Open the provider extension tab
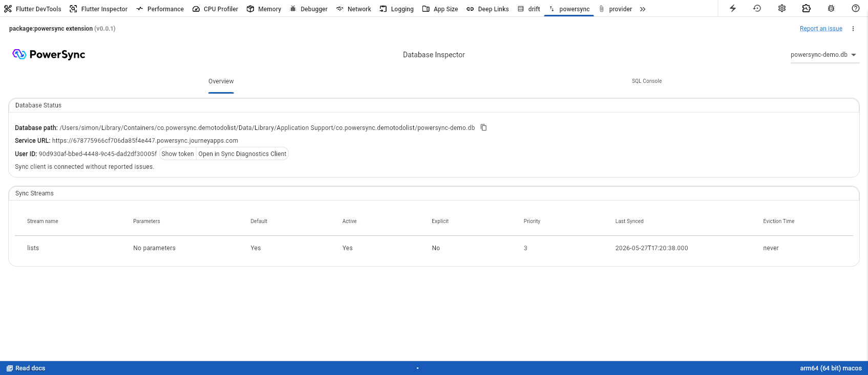The height and width of the screenshot is (375, 868). [x=615, y=9]
